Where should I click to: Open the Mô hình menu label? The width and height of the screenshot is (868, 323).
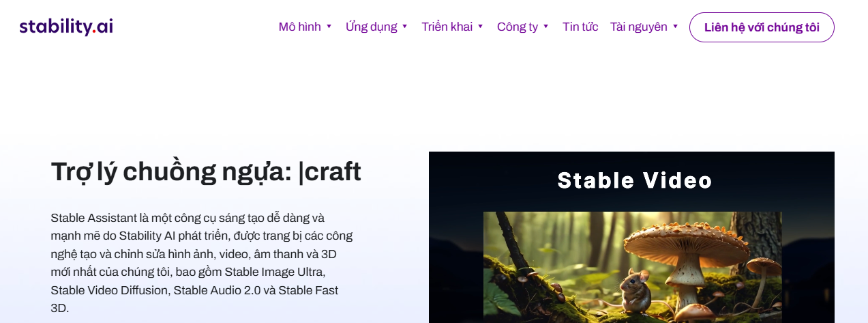(299, 27)
